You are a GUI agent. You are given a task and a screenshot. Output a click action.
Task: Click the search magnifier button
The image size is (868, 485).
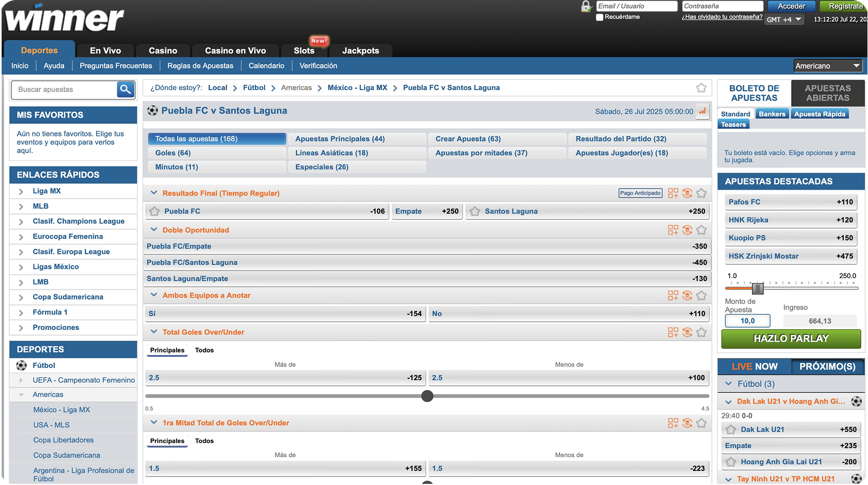coord(125,89)
